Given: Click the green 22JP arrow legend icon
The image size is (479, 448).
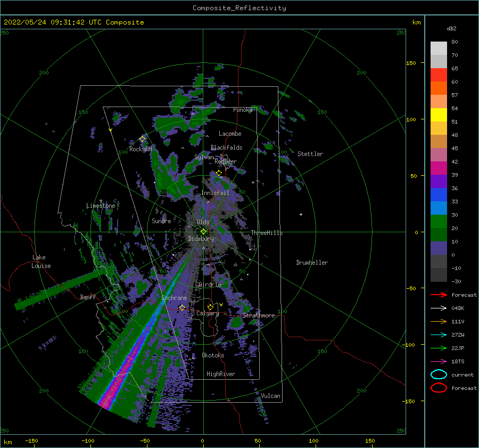Looking at the screenshot, I should [439, 348].
